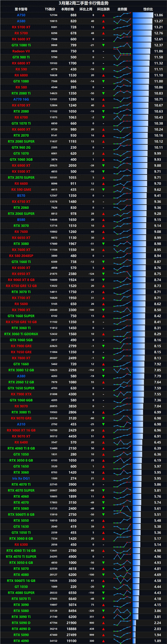Click the 本周价格 column header
This screenshot has width=167, height=644.
(x=67, y=9)
